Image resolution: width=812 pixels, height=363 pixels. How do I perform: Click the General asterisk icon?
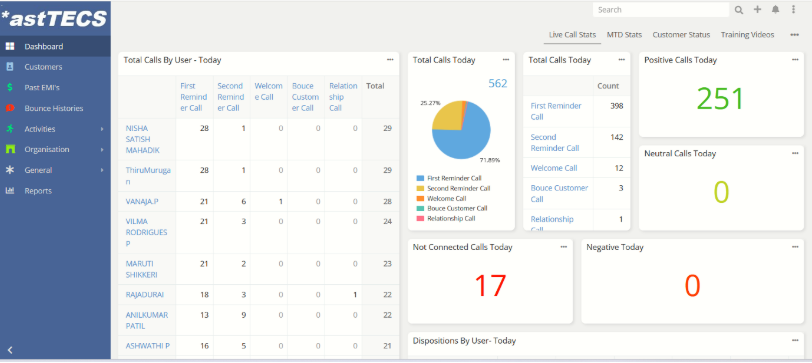(x=10, y=170)
